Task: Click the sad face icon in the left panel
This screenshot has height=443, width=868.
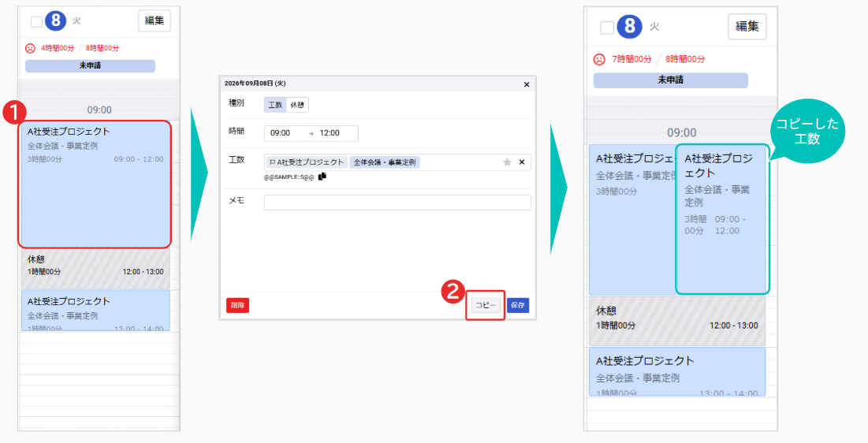Action: click(x=31, y=48)
